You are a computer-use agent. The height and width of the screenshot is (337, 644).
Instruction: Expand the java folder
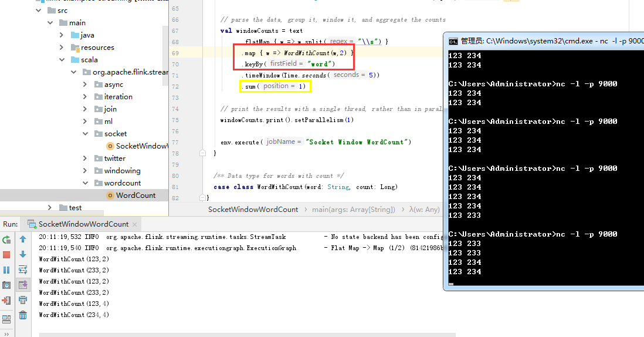(62, 35)
